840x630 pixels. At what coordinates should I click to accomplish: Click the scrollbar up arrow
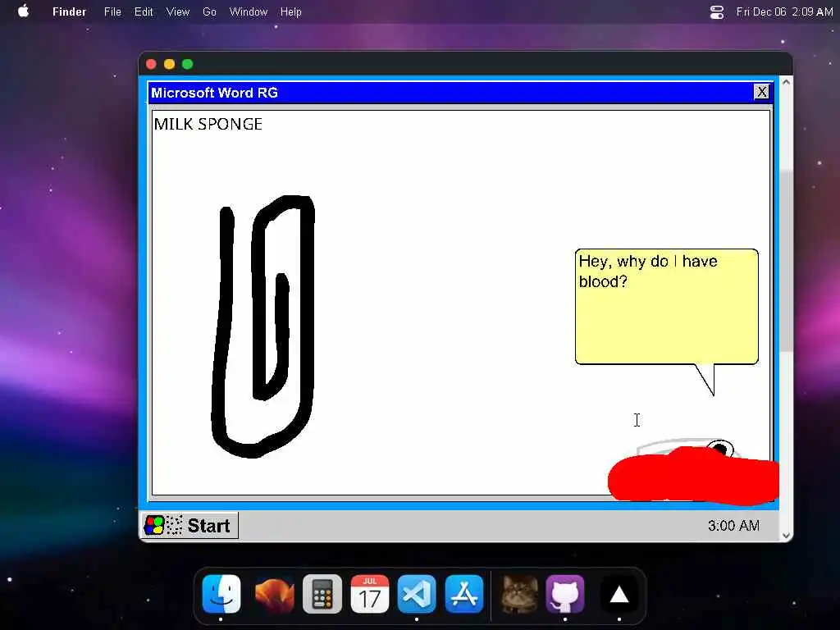pos(786,82)
